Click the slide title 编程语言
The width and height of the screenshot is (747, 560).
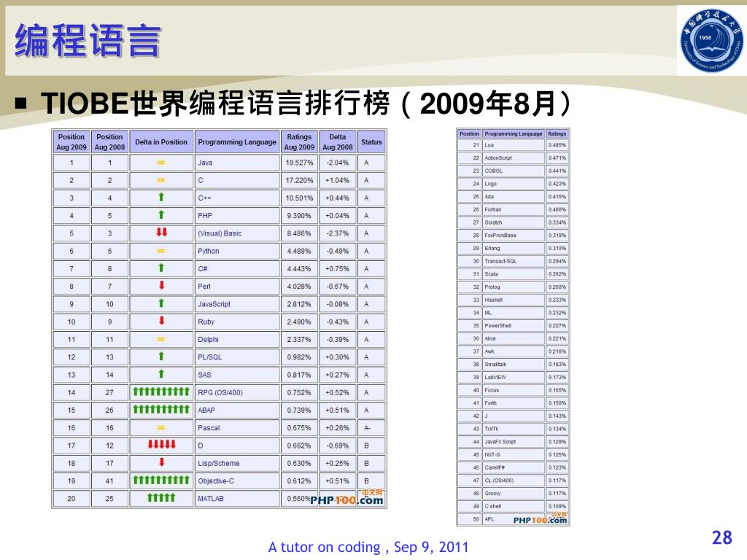[x=88, y=41]
